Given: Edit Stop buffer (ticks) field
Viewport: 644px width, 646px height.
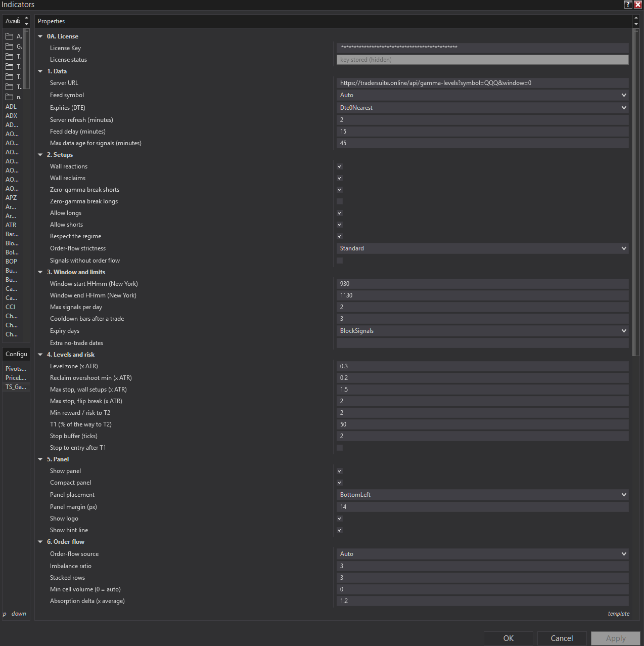Looking at the screenshot, I should 483,436.
